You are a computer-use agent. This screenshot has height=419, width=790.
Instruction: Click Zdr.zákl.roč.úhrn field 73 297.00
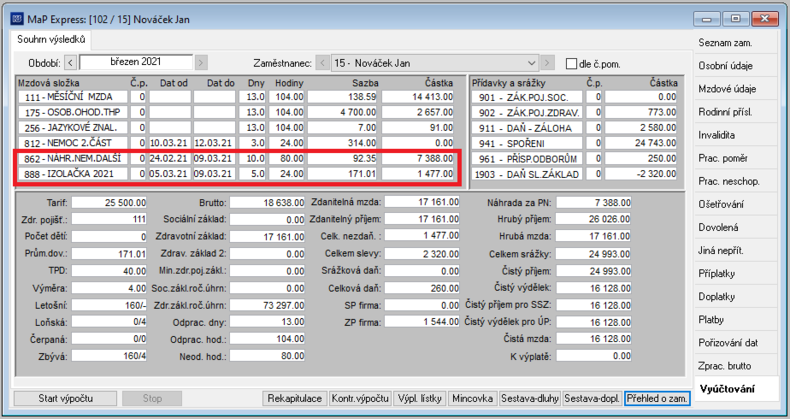pos(267,305)
